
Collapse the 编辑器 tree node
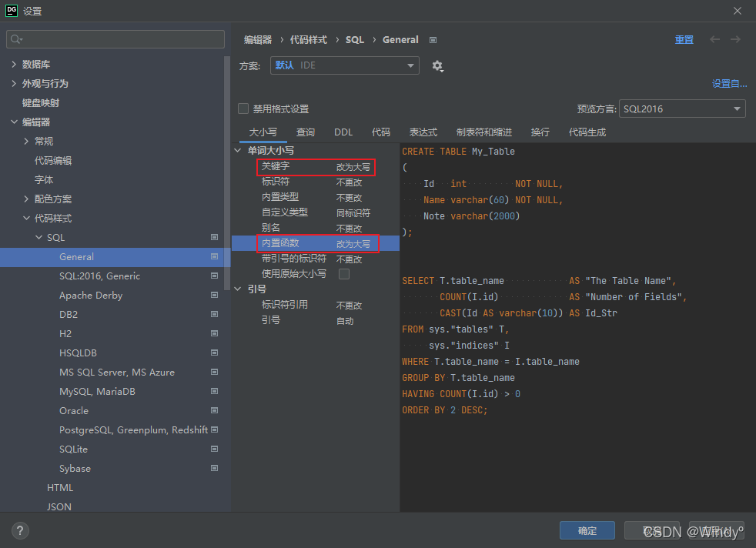click(14, 122)
